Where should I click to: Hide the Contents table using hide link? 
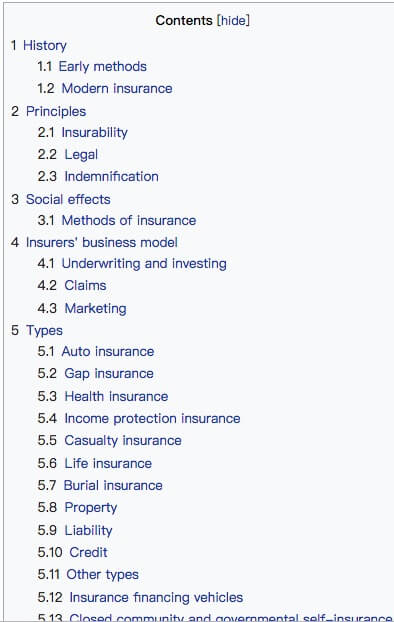coord(233,20)
